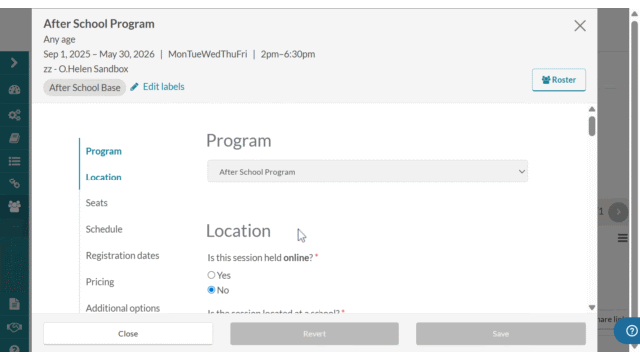Click the handshake icon in left sidebar
The width and height of the screenshot is (640, 360).
[x=14, y=327]
